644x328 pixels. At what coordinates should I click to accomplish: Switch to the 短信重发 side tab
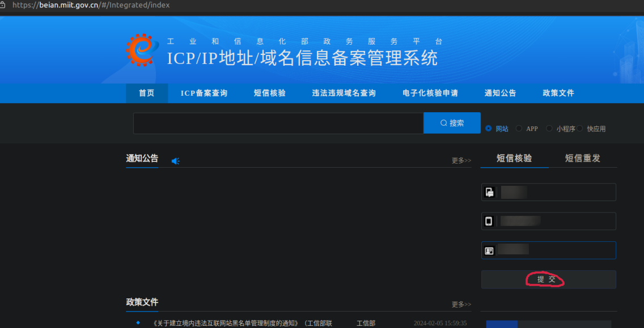[582, 159]
